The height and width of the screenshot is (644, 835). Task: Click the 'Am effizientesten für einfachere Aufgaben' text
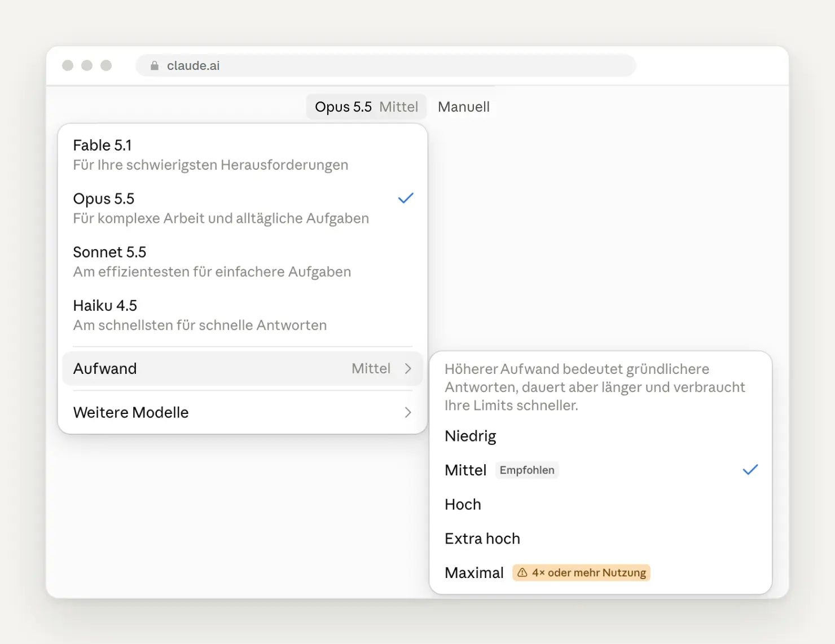(x=212, y=272)
